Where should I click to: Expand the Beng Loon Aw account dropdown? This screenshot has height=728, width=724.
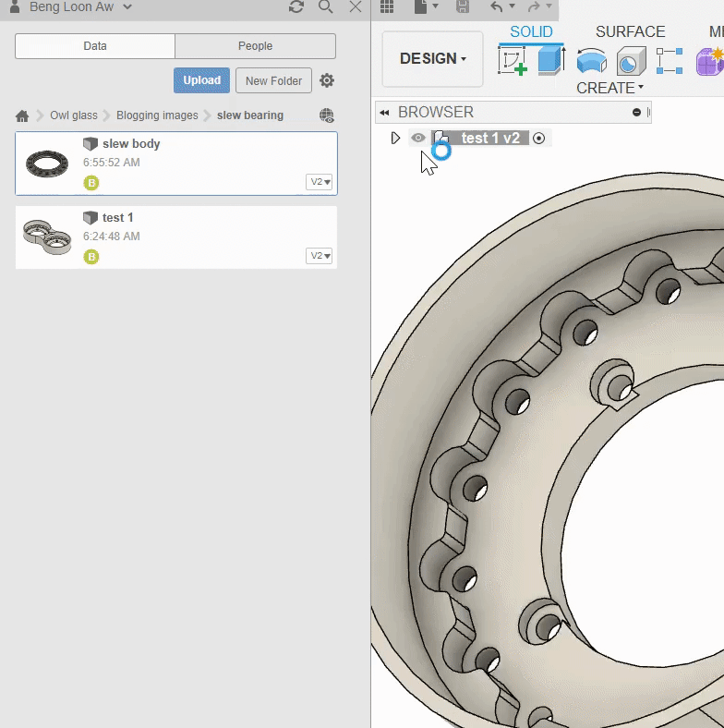click(127, 7)
